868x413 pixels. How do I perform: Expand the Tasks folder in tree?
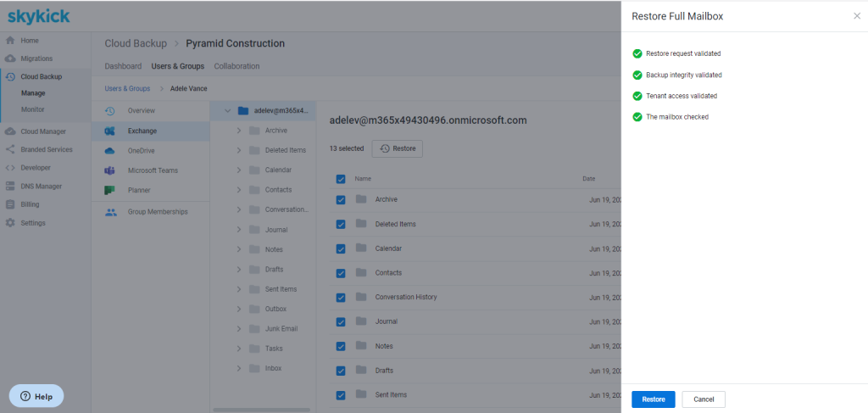tap(239, 349)
